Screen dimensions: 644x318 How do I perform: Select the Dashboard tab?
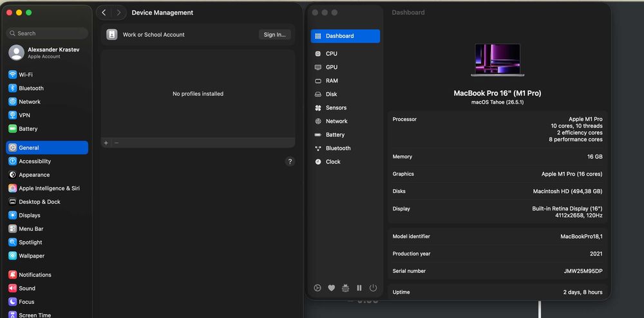click(x=345, y=36)
